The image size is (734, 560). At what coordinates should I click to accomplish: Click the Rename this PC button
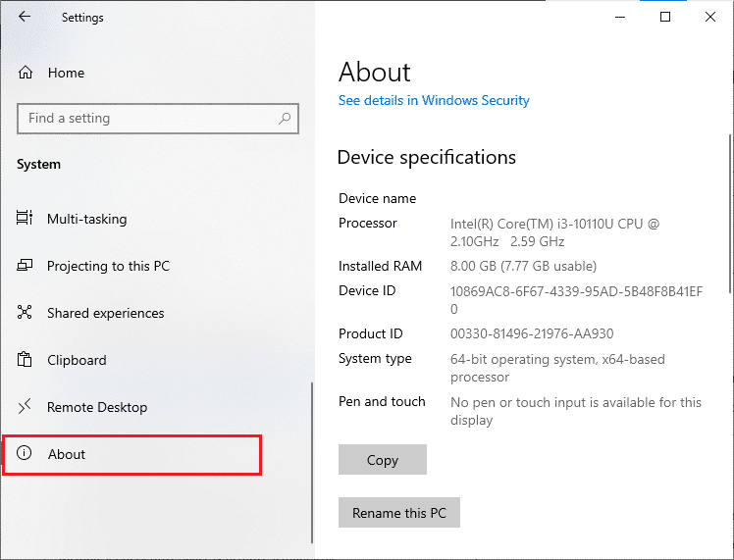click(398, 513)
